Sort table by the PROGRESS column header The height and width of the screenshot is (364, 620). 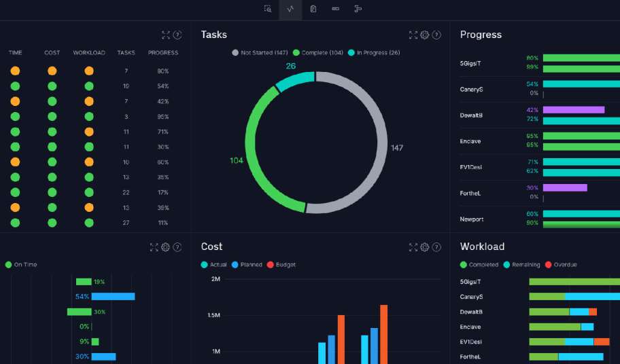163,53
